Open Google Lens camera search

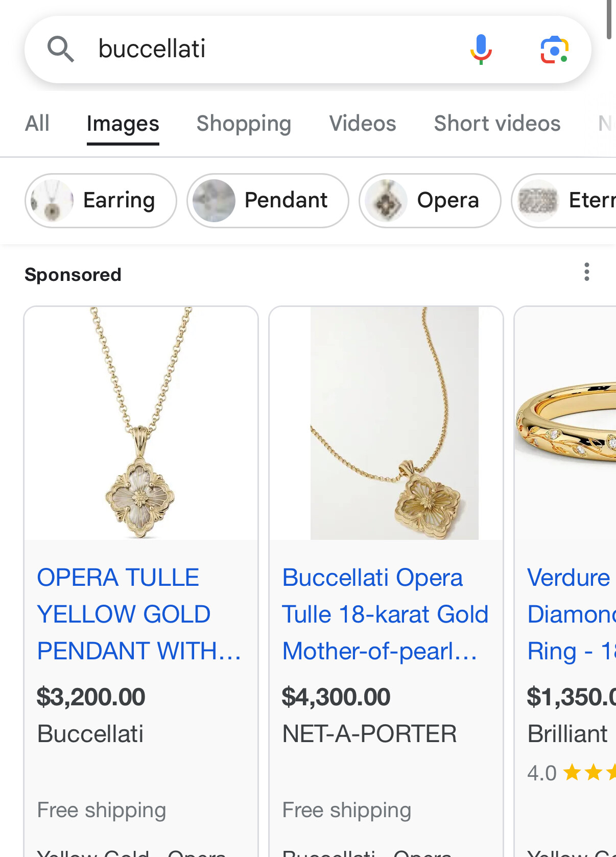point(554,50)
